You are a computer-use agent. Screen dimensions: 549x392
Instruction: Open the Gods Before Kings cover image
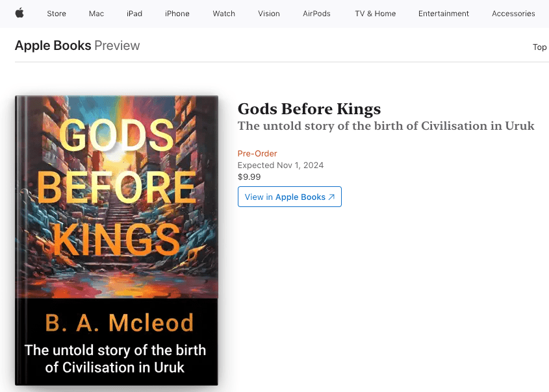(x=117, y=240)
